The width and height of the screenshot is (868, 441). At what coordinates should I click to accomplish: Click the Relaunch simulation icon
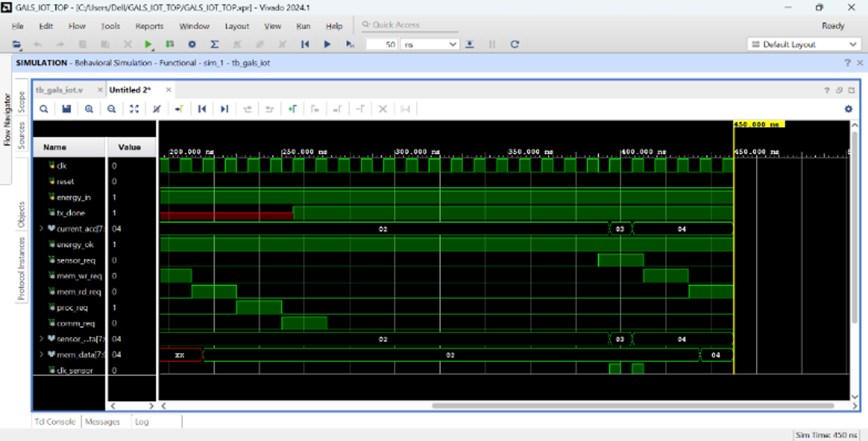tap(515, 44)
